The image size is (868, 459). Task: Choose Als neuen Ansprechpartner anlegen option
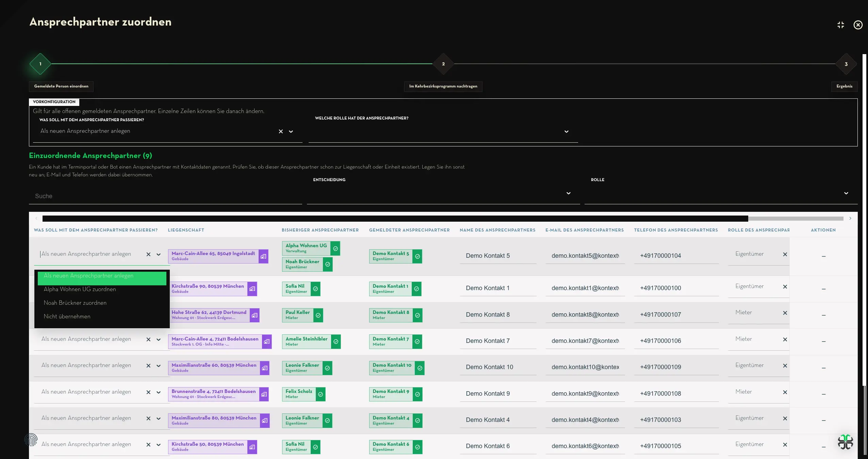tap(102, 278)
